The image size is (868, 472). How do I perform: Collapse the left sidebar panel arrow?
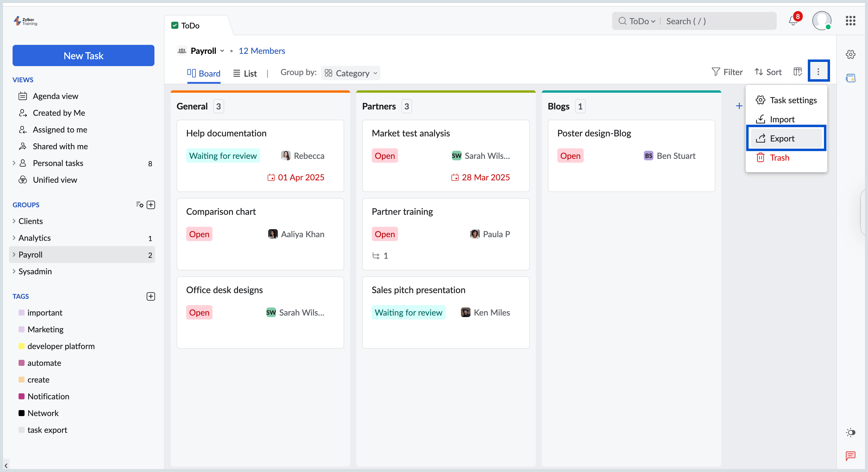tap(6, 466)
